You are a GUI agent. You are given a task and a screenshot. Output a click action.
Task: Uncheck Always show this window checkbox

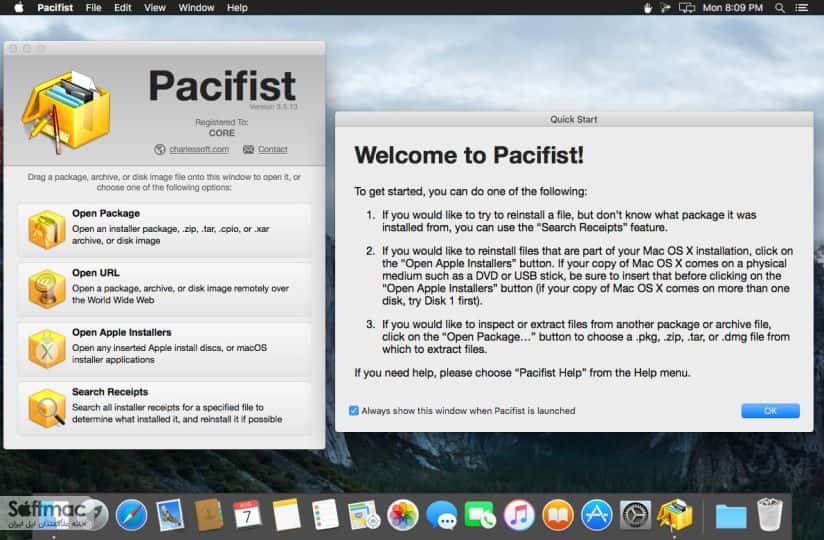(354, 411)
